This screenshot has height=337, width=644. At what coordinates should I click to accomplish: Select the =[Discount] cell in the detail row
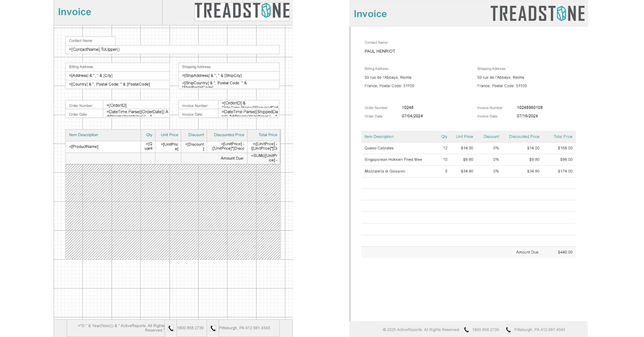(x=194, y=147)
